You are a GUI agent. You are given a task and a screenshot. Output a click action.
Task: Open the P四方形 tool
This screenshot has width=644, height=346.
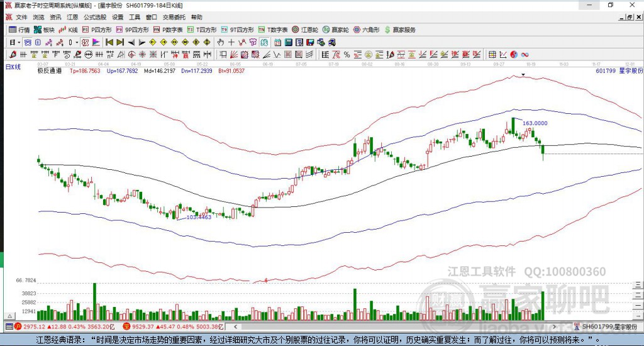(97, 30)
